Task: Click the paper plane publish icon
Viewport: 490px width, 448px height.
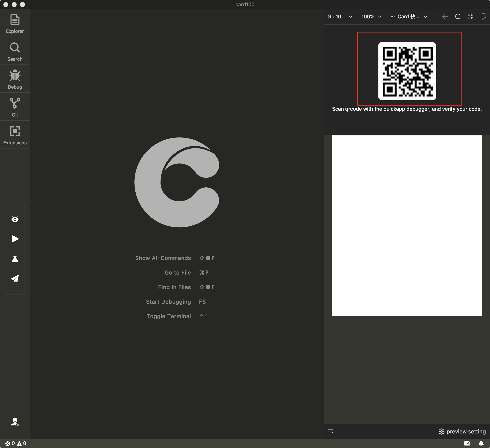Action: (x=15, y=278)
